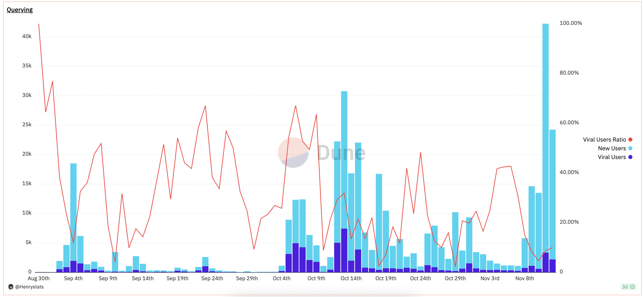Click the Oct 14th x-axis label
Viewport: 644px width, 297px height.
(351, 278)
